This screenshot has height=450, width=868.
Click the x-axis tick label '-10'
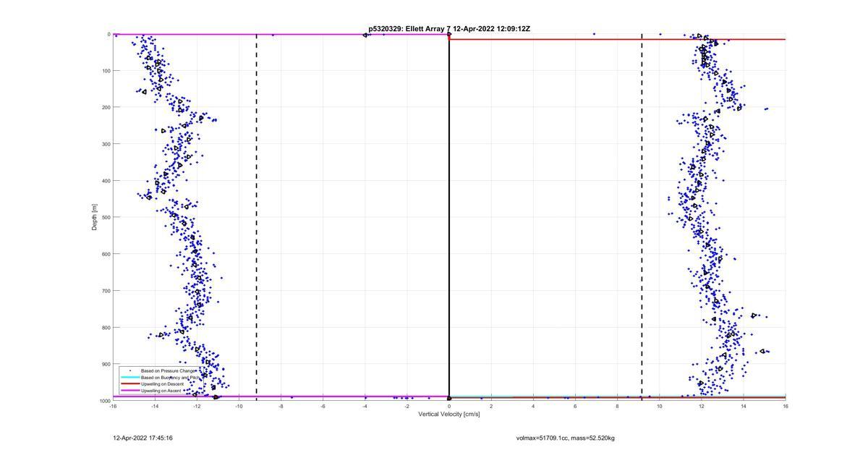[x=239, y=407]
